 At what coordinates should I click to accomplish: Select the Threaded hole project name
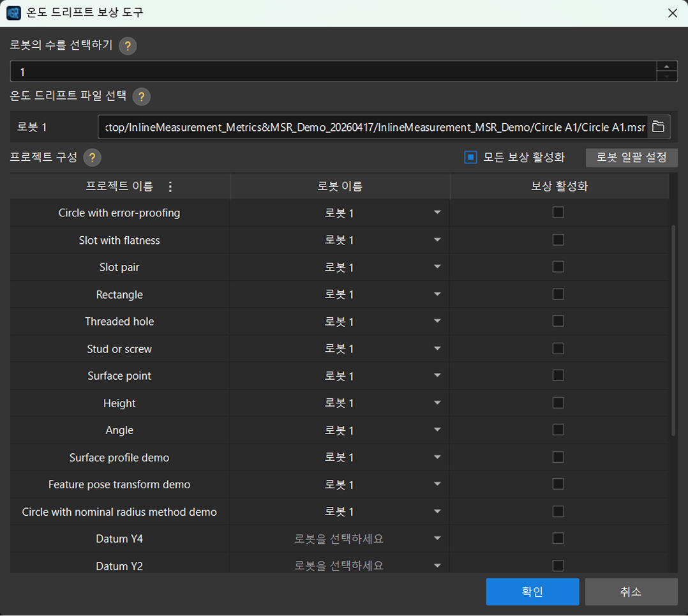coord(119,322)
